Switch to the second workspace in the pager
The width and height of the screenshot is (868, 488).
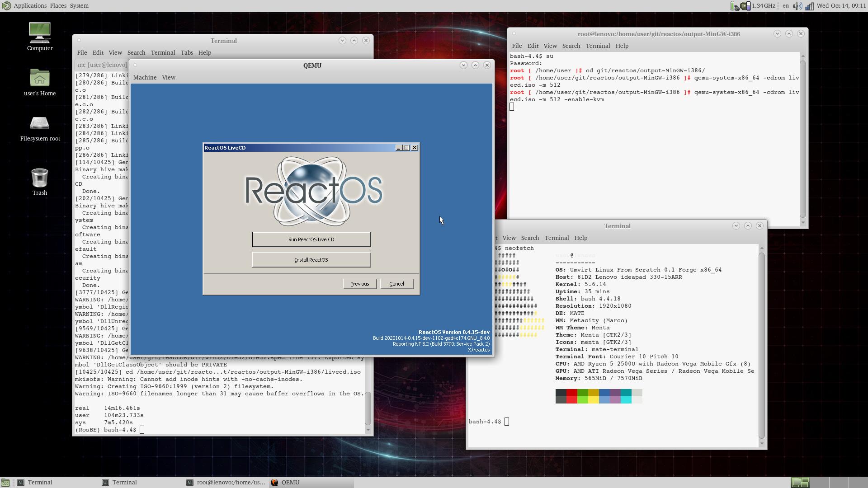(819, 483)
